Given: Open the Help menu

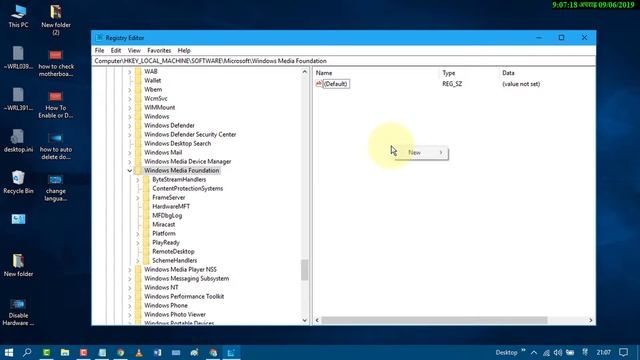Looking at the screenshot, I should 184,51.
